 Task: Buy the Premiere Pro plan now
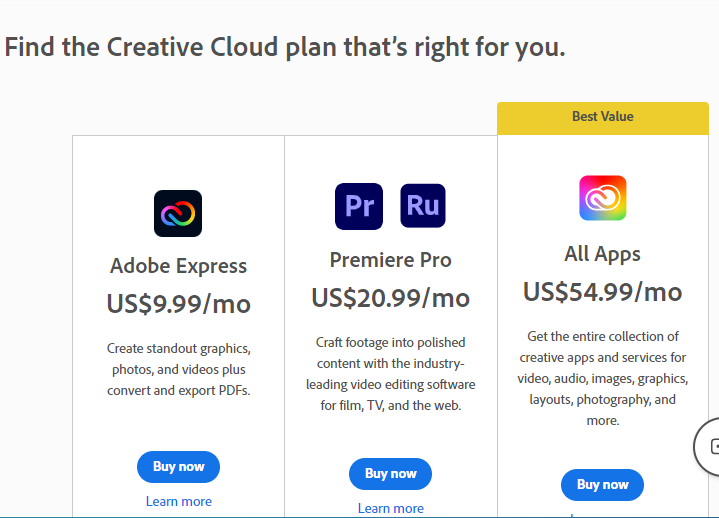point(390,474)
